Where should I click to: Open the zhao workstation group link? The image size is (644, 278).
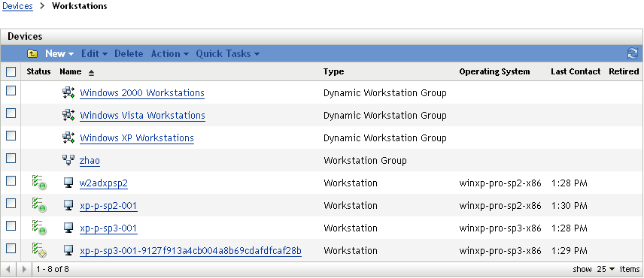[90, 161]
